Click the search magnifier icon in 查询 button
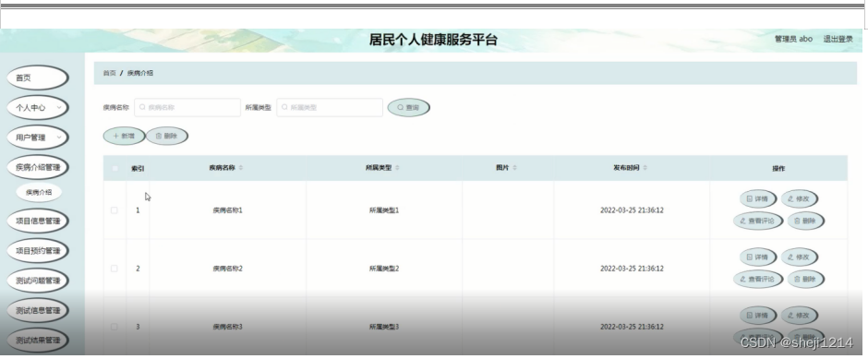This screenshot has width=868, height=359. pos(400,108)
